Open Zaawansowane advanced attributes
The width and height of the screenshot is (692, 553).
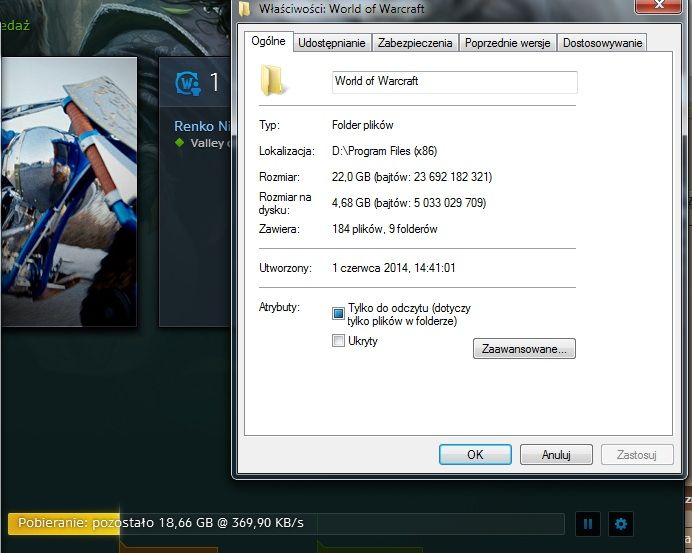pyautogui.click(x=524, y=349)
